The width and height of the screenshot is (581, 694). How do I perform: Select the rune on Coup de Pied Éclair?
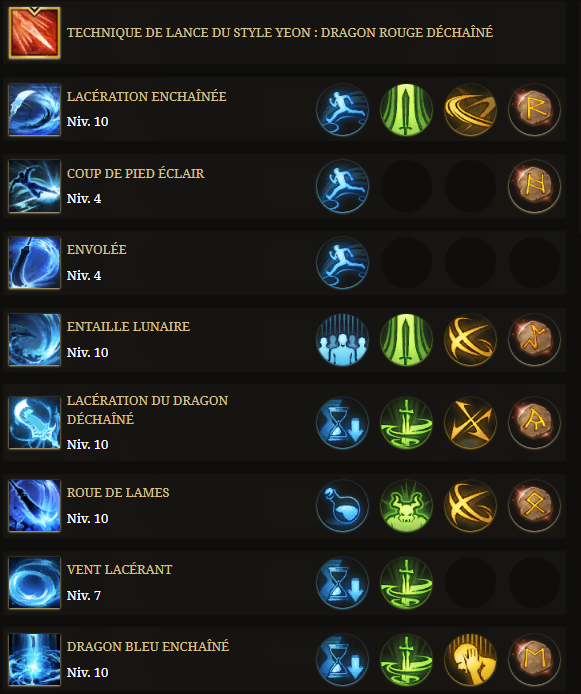point(534,186)
